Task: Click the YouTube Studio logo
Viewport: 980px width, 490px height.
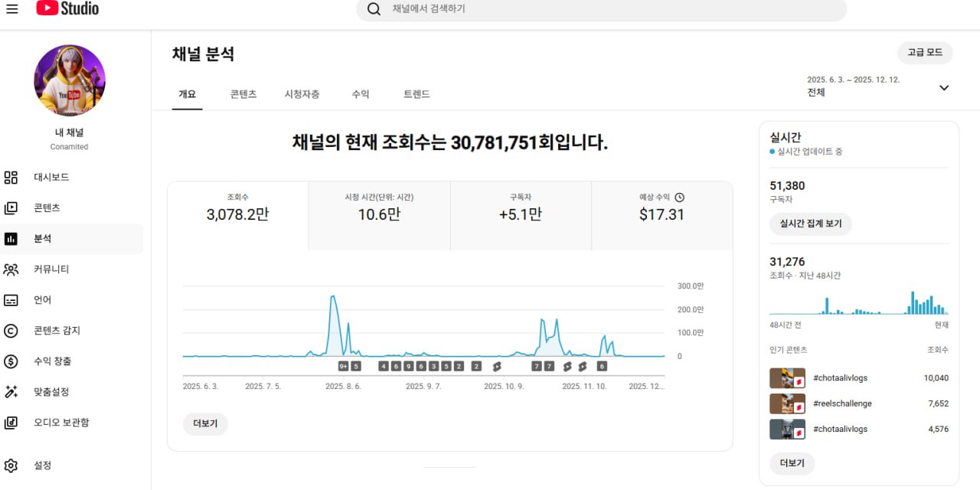Action: (x=67, y=9)
